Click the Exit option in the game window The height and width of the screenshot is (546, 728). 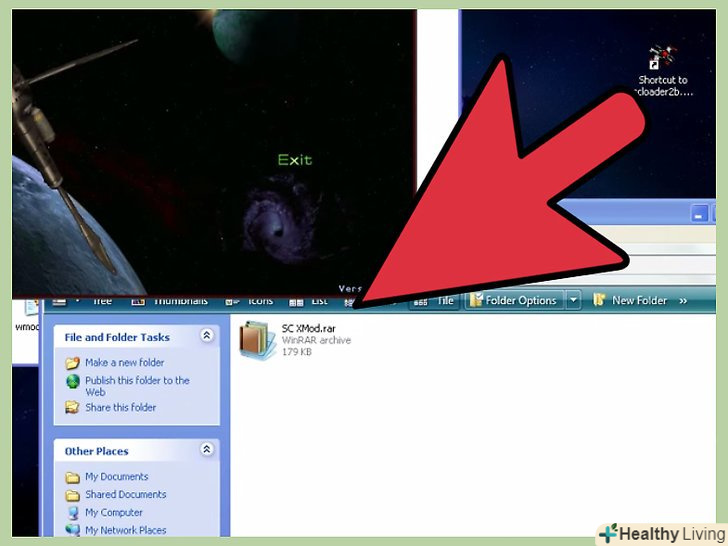pos(295,160)
